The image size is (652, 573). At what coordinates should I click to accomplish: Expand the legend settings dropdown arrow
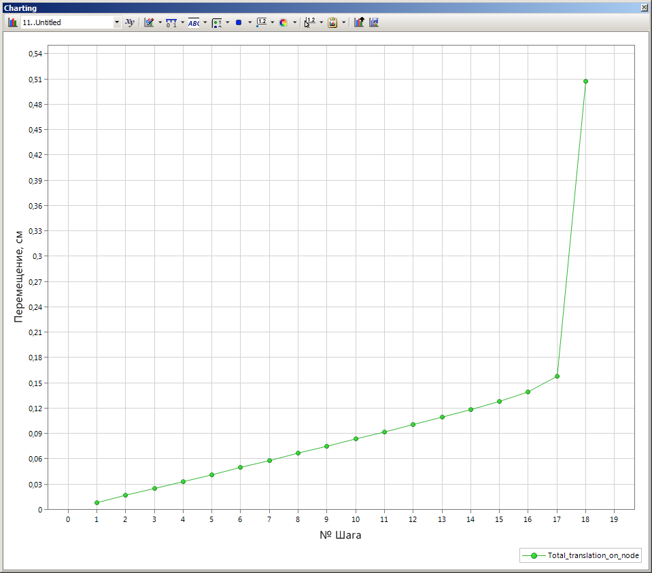227,22
